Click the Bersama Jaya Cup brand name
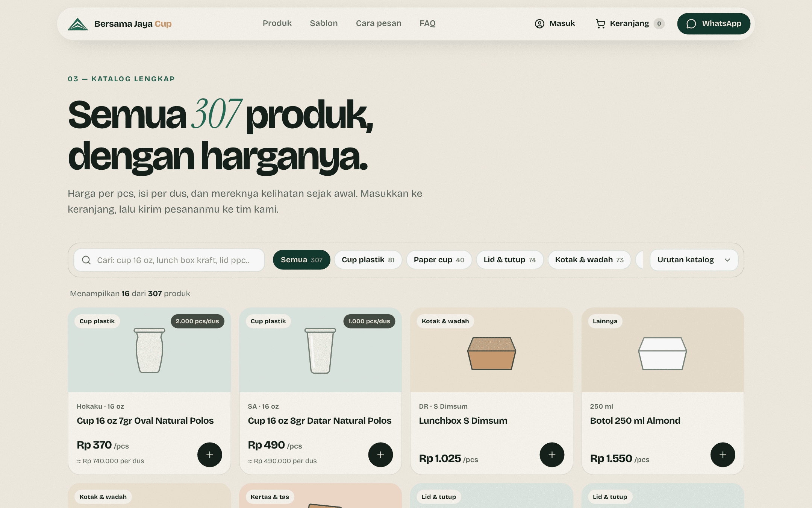Image resolution: width=812 pixels, height=508 pixels. pos(133,24)
